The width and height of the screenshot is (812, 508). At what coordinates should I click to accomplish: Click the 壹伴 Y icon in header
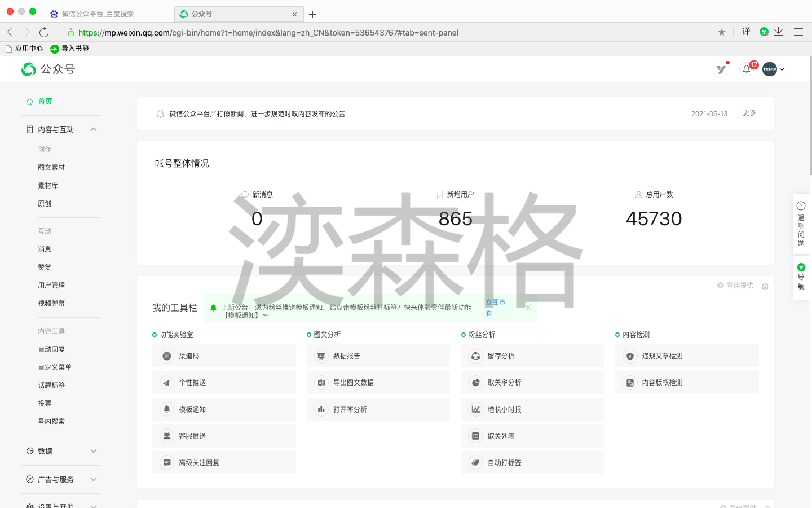tap(721, 69)
